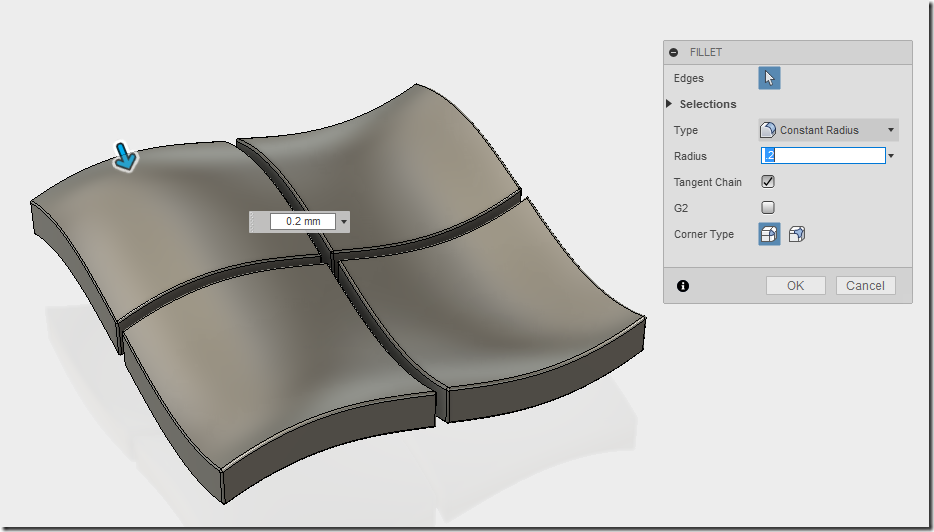Click the drag grip beside 0.2 mm box

pos(253,222)
